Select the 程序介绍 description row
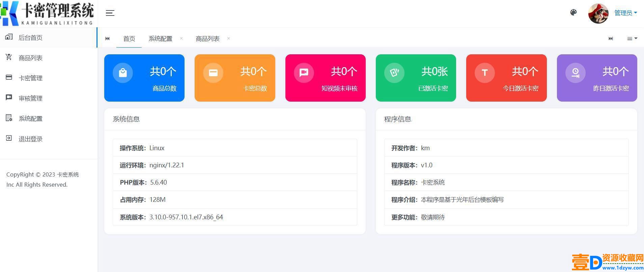The width and height of the screenshot is (644, 272). [x=506, y=199]
